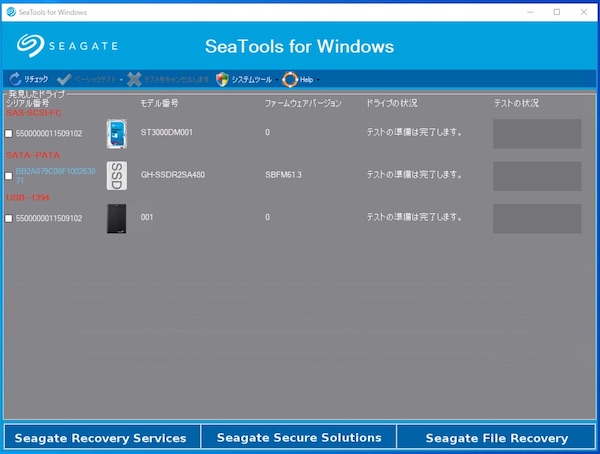Check the ST3000DM001 drive checkbox
Screen dimensions: 600x454
(8, 133)
